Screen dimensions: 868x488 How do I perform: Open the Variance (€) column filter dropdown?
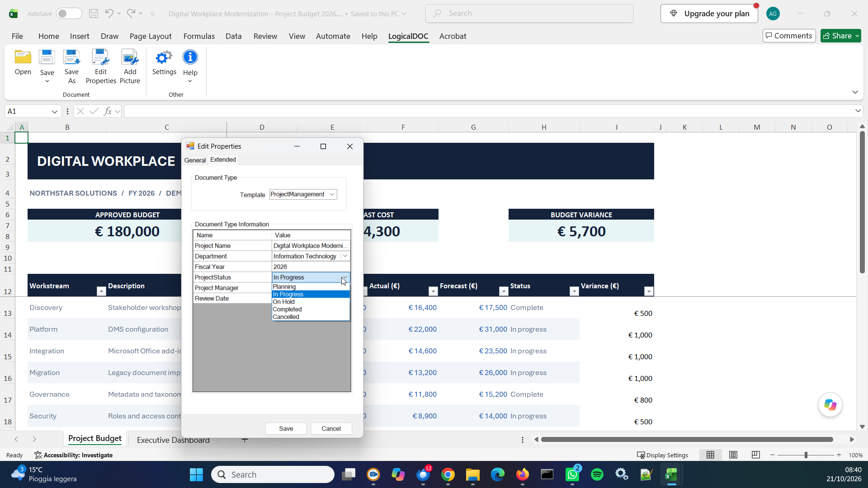click(649, 291)
